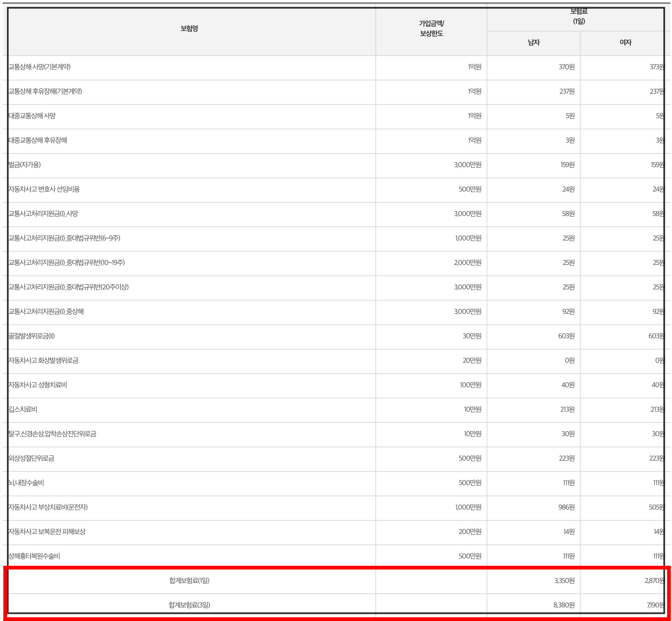
Task: Click the 여자 premium column header
Action: (x=625, y=43)
